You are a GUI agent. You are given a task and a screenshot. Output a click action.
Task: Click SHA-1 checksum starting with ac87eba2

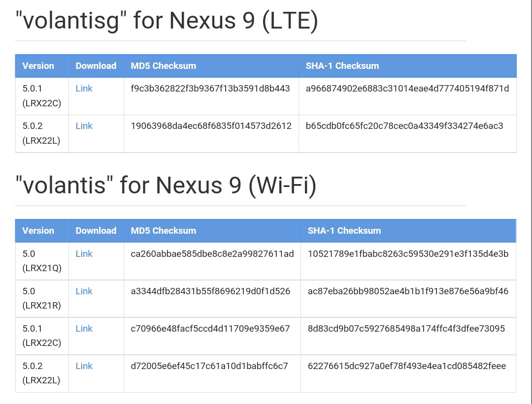(x=408, y=291)
